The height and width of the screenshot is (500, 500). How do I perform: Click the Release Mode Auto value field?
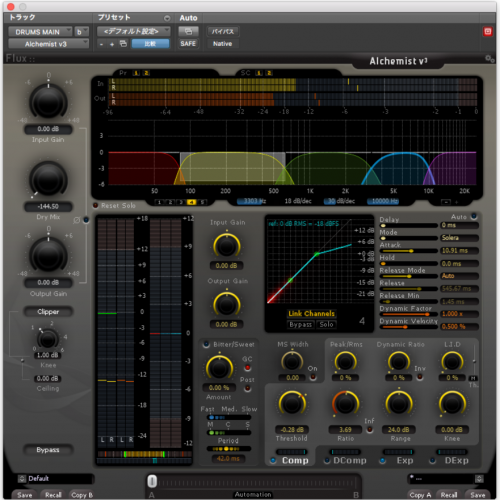pyautogui.click(x=459, y=276)
